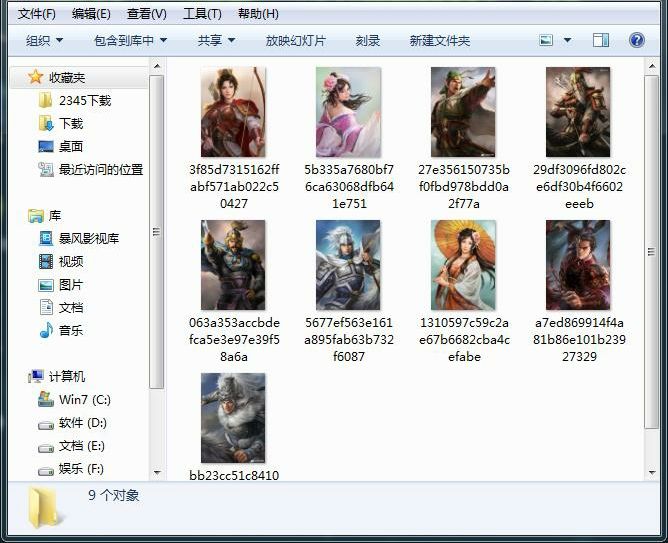668x543 pixels.
Task: Toggle the preview pane icon
Action: pos(601,40)
